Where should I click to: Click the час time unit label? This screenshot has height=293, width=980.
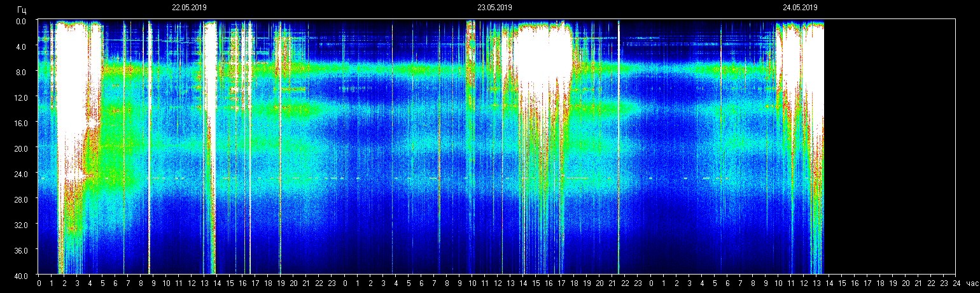tap(971, 283)
